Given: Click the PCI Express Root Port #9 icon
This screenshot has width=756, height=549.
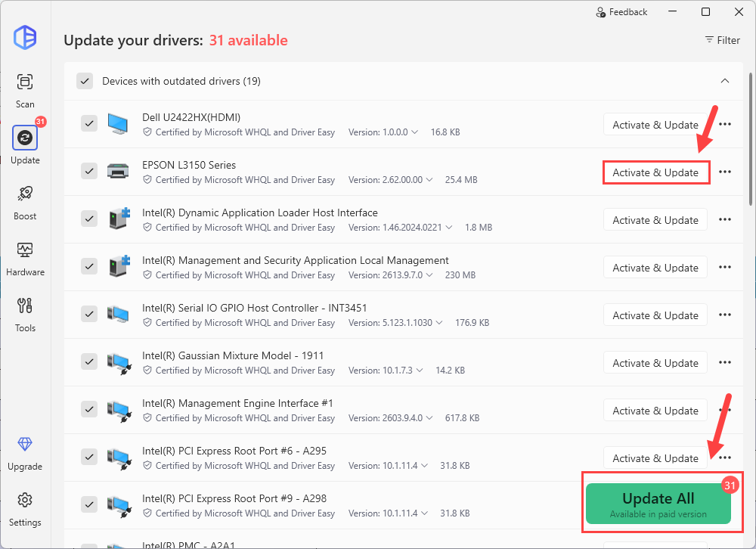Looking at the screenshot, I should point(119,506).
